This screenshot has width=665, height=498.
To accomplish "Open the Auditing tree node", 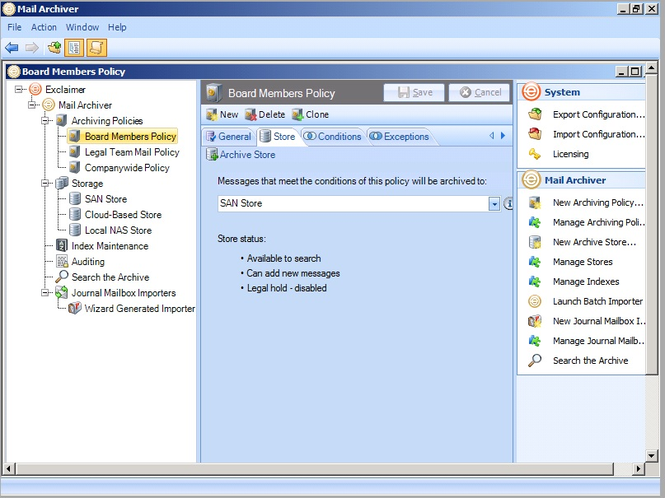I will point(88,262).
